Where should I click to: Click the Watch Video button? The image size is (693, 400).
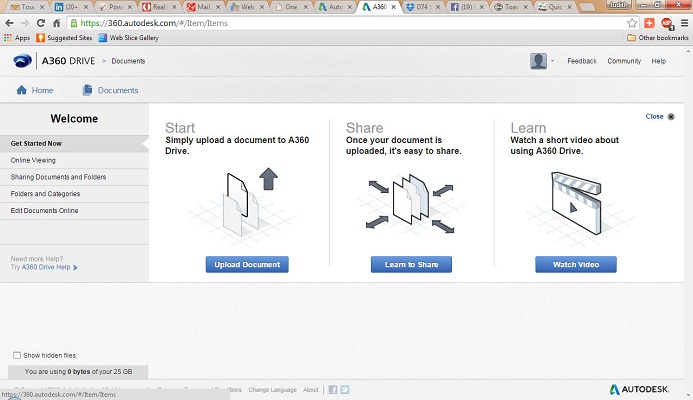tap(576, 264)
